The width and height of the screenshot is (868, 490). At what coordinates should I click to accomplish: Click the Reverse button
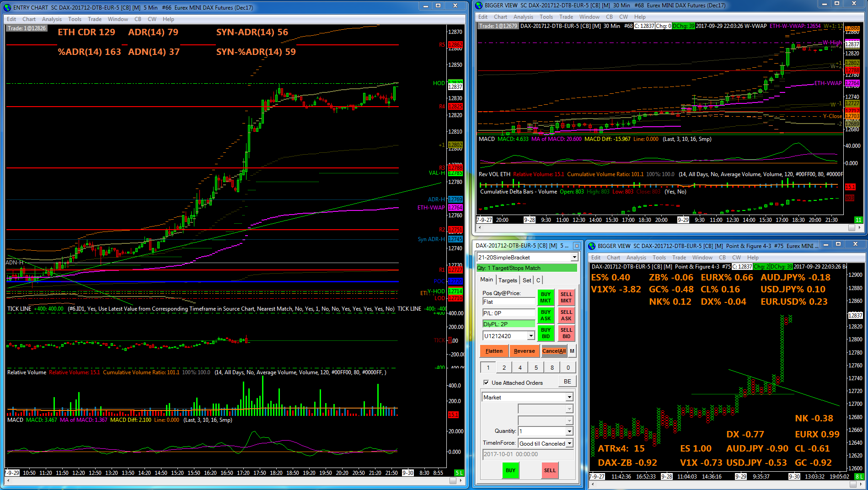coord(524,351)
